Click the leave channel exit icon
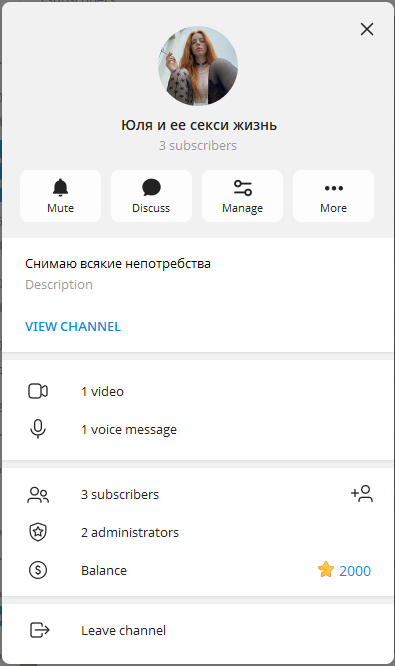The image size is (395, 666). tap(40, 630)
